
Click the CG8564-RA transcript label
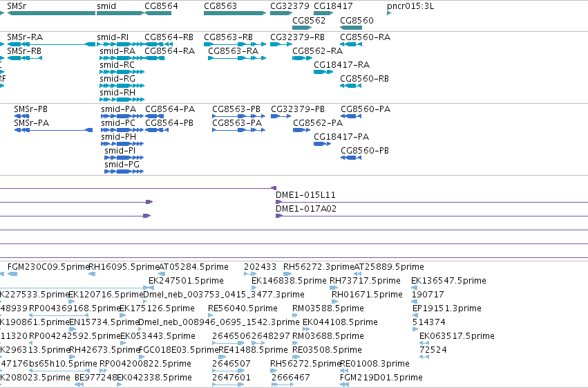(x=170, y=51)
